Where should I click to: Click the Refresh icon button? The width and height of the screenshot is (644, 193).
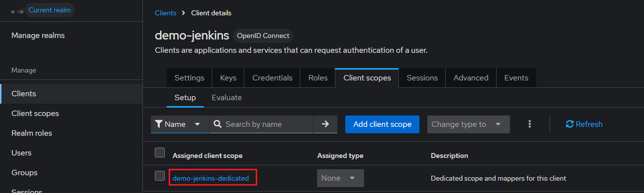point(584,124)
